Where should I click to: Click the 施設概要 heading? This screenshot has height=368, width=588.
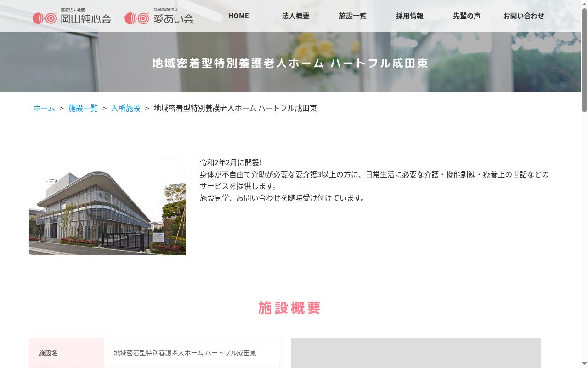289,308
